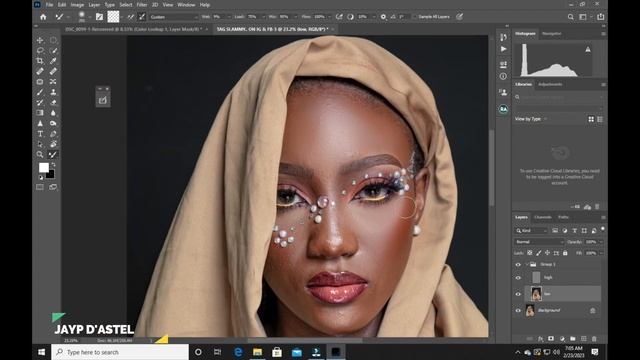
Task: Open the layer Kind filter dropdown
Action: pyautogui.click(x=531, y=231)
